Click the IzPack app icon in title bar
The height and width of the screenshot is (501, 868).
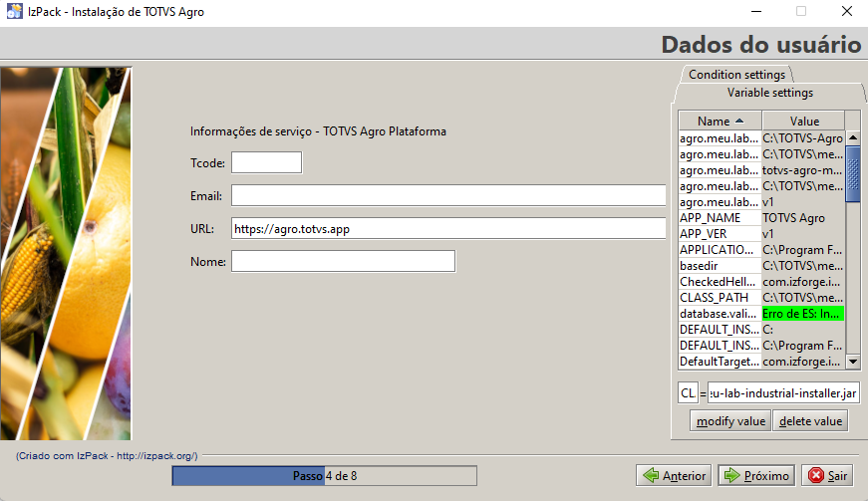[14, 11]
